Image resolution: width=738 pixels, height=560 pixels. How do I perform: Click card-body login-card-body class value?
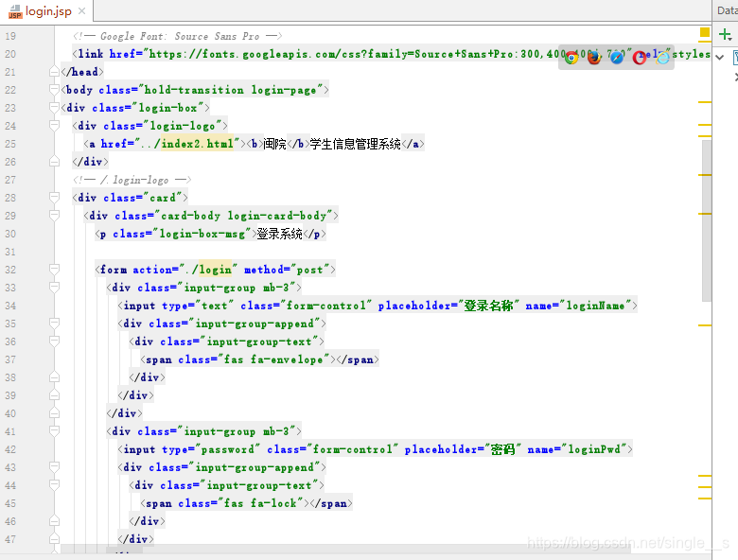pyautogui.click(x=243, y=216)
